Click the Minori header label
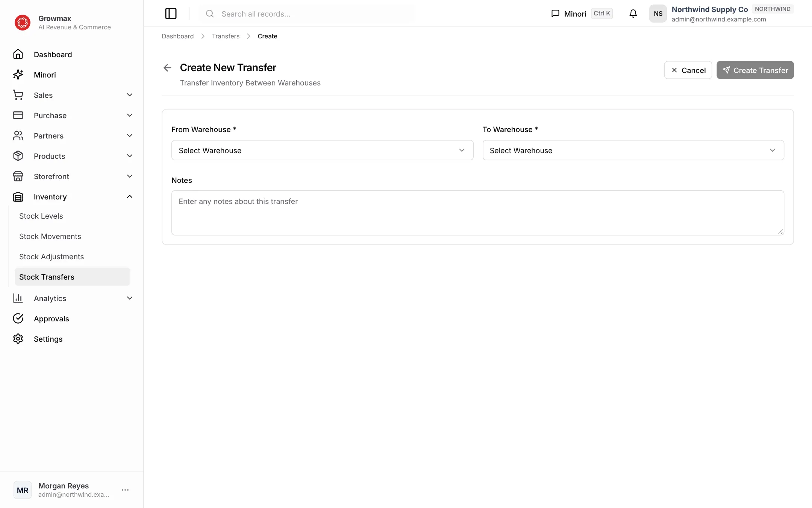The image size is (812, 508). pyautogui.click(x=575, y=14)
